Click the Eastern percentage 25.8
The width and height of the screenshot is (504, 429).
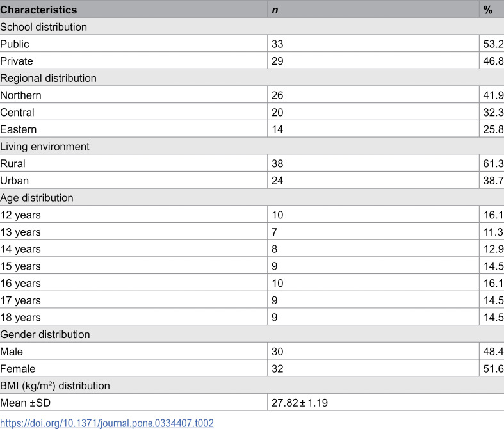[x=493, y=129]
